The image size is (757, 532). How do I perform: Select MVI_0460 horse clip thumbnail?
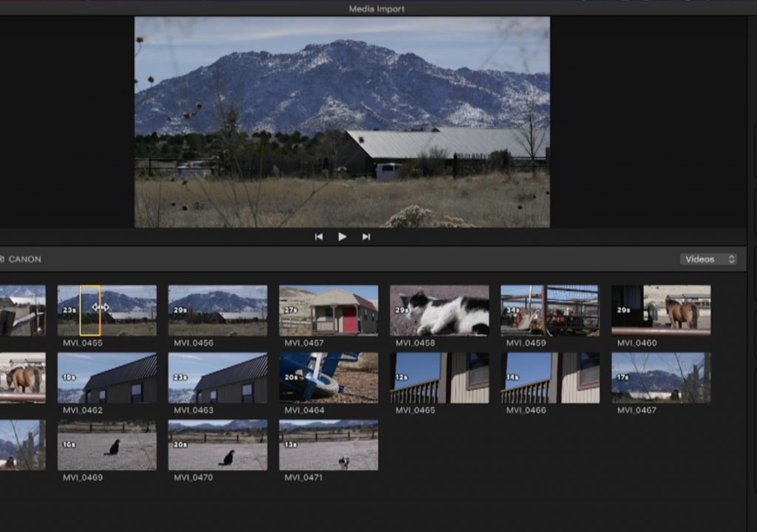[x=661, y=310]
